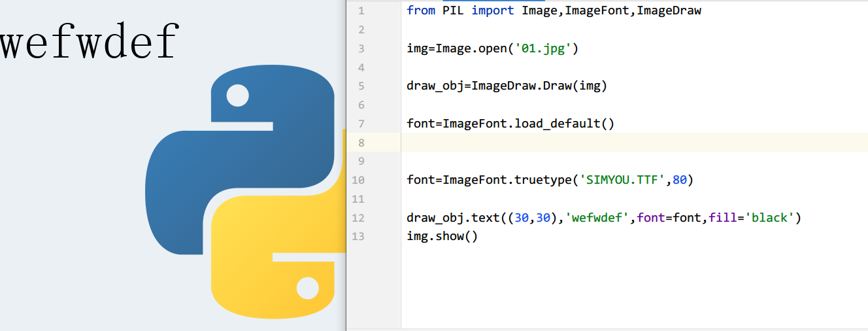Click the draw_obj=ImageDraw.Draw(img) line
Image resolution: width=868 pixels, height=331 pixels.
(x=507, y=86)
